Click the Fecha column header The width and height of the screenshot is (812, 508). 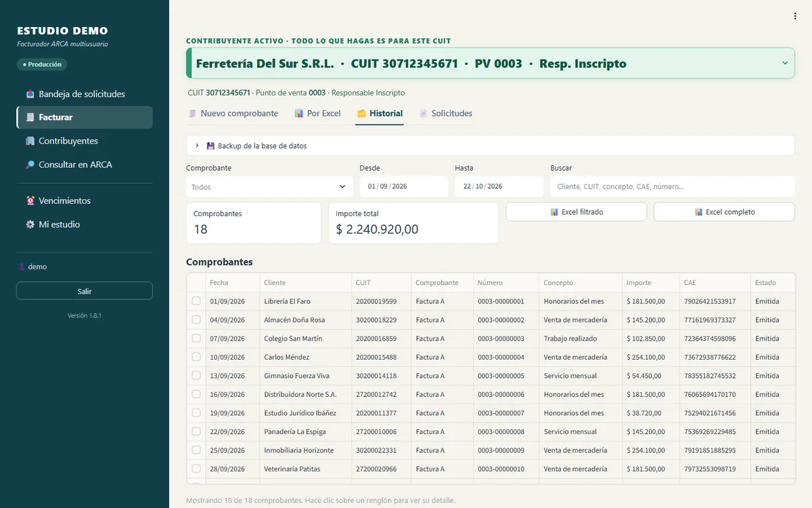(233, 282)
